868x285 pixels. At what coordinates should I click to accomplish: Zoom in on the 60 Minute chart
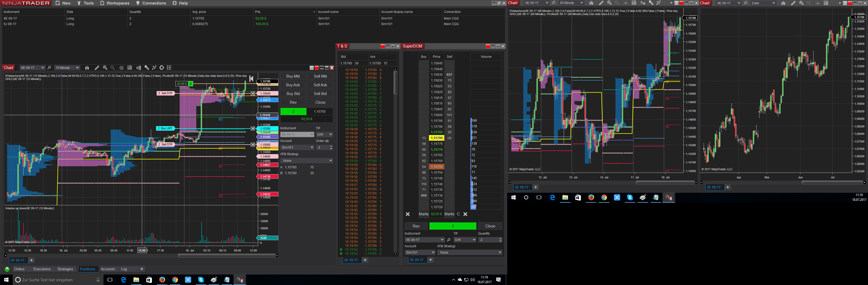coord(609,3)
